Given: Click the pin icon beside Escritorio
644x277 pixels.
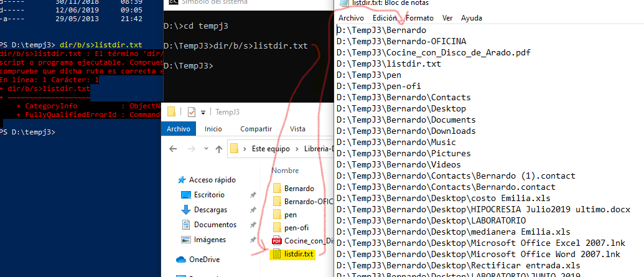Looking at the screenshot, I should pyautogui.click(x=253, y=195).
